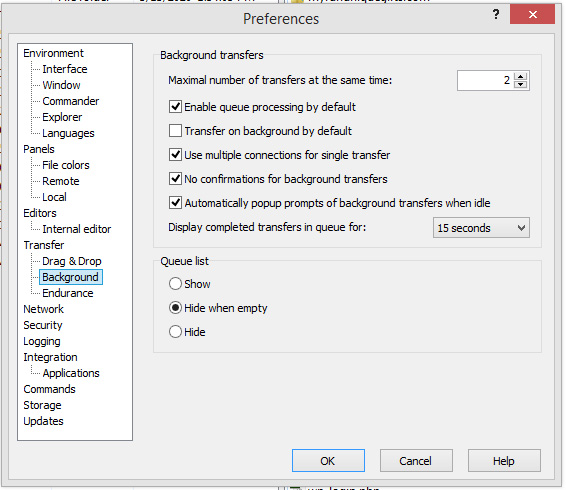Screen dimensions: 566x490
Task: Toggle Enable queue processing by default
Action: click(175, 107)
